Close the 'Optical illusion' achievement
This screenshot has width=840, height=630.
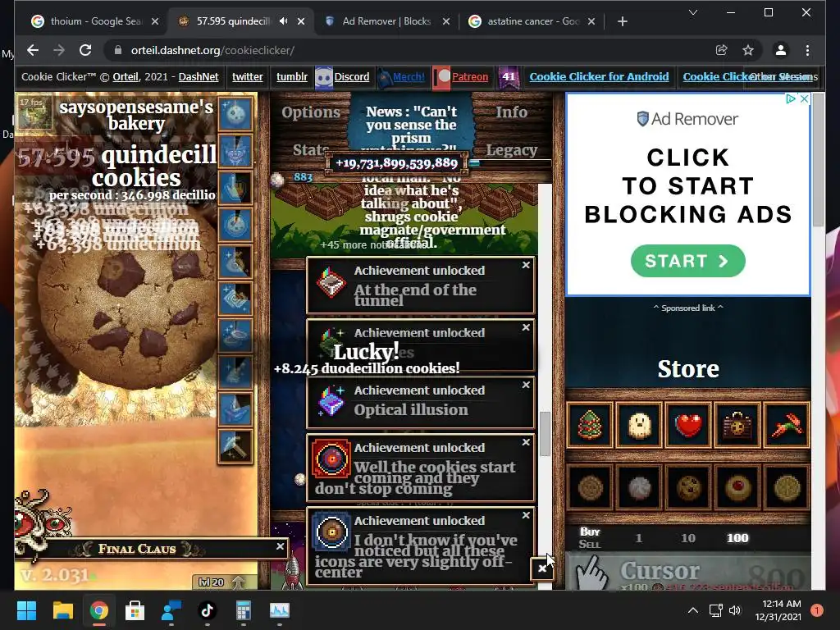(x=526, y=385)
